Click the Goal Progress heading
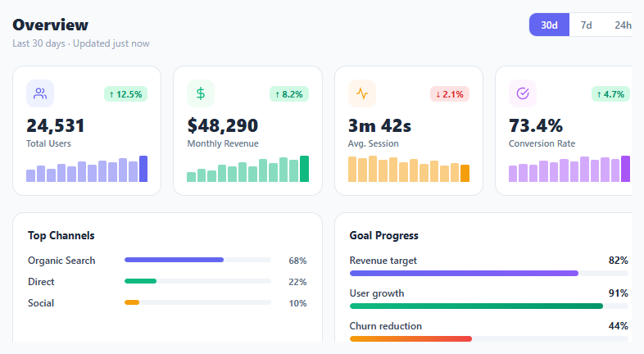The image size is (644, 354). point(383,236)
